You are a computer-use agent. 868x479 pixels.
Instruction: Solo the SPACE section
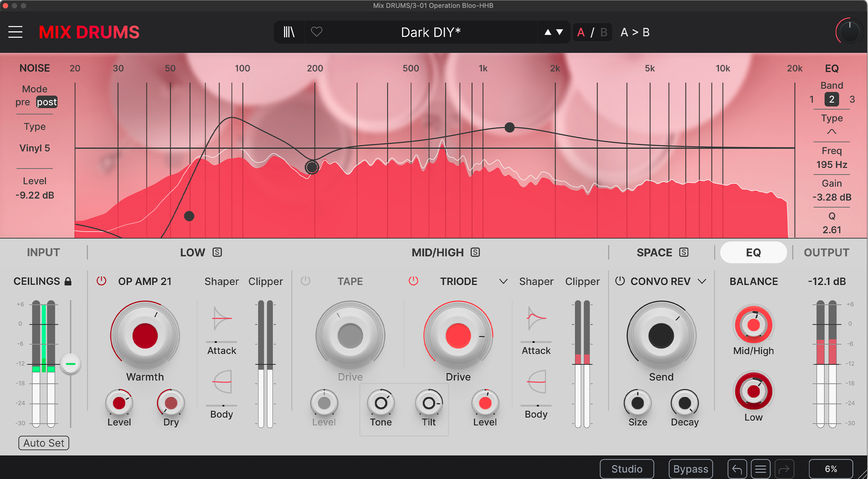684,252
